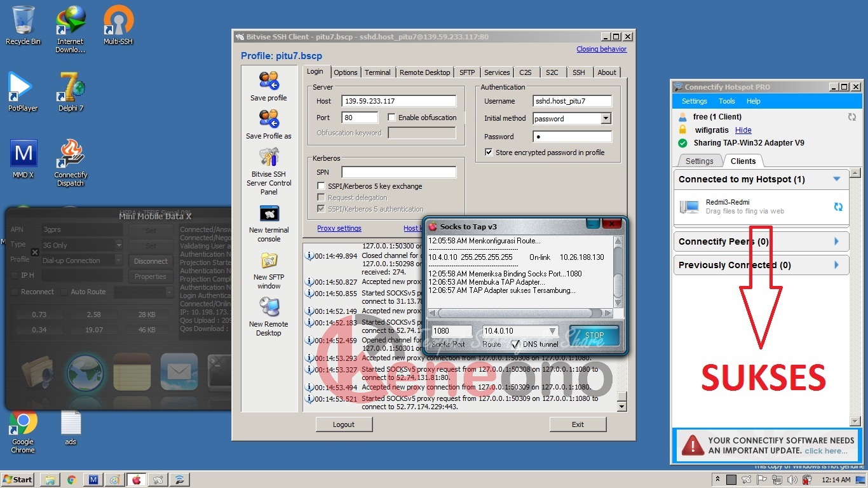
Task: Click the horizontal scrollbar in Socks to Tap log
Action: 520,313
